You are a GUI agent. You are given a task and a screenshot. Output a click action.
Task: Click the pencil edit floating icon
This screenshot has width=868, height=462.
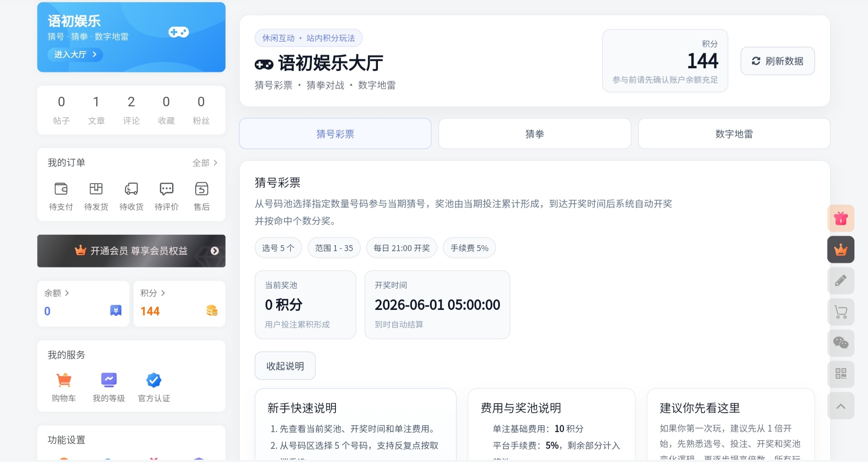coord(841,281)
